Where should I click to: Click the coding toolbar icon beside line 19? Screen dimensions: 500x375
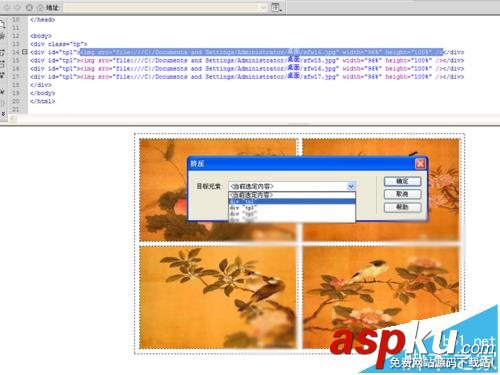point(3,91)
